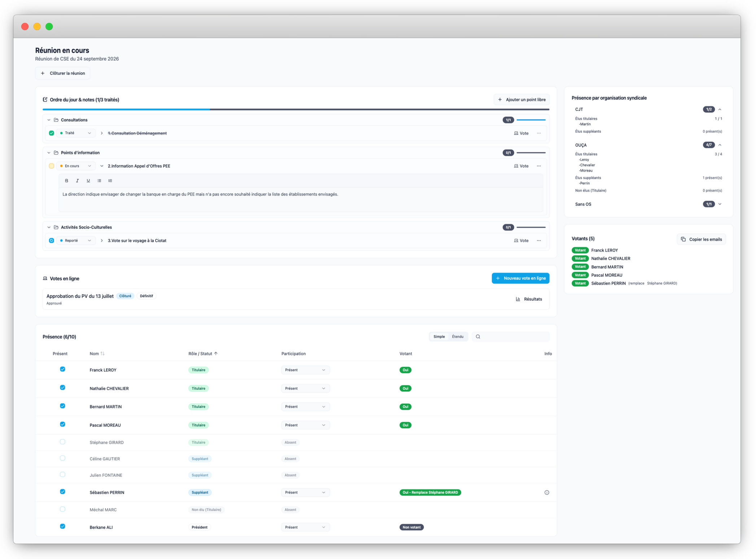Click the agenda progress bar
This screenshot has width=756, height=559.
[x=296, y=109]
